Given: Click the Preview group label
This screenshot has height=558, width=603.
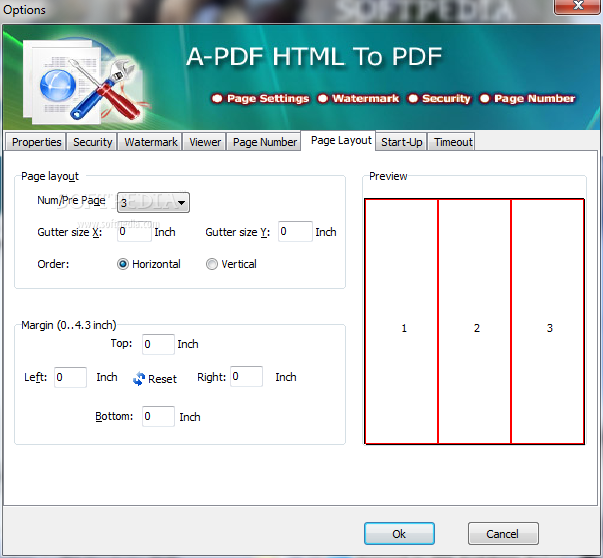Looking at the screenshot, I should tap(388, 176).
